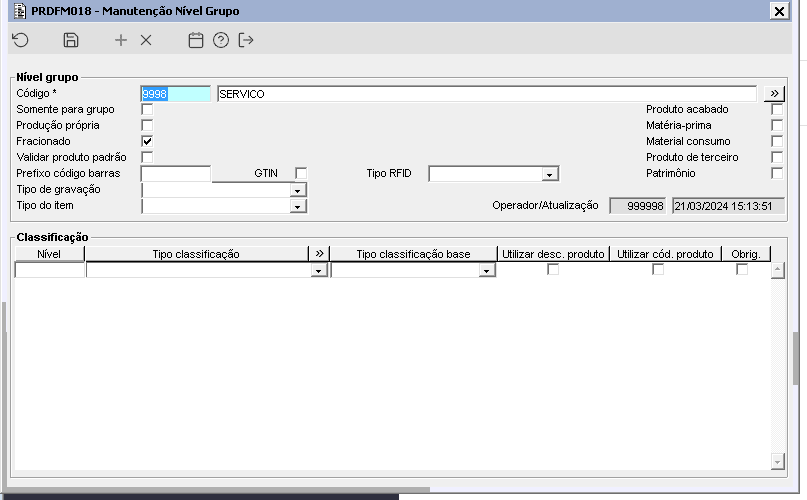Check the Patrimônio checkbox
This screenshot has width=807, height=500.
(x=777, y=173)
